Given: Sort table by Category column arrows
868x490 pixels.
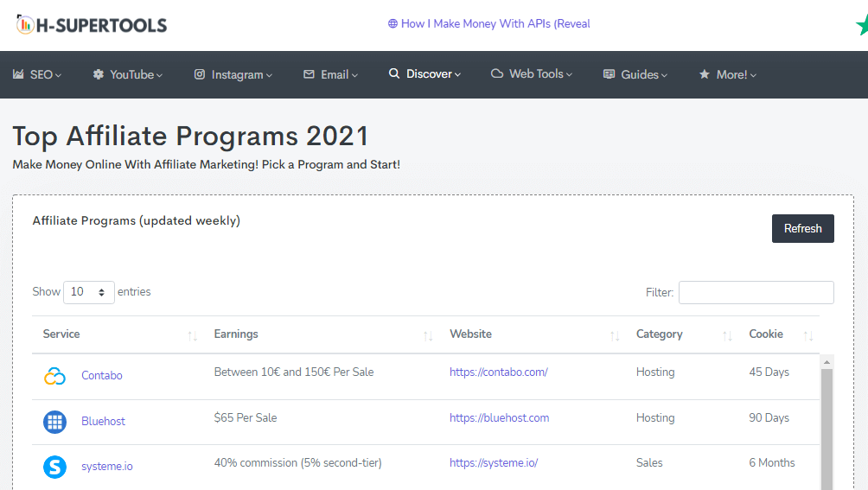Looking at the screenshot, I should (x=728, y=335).
